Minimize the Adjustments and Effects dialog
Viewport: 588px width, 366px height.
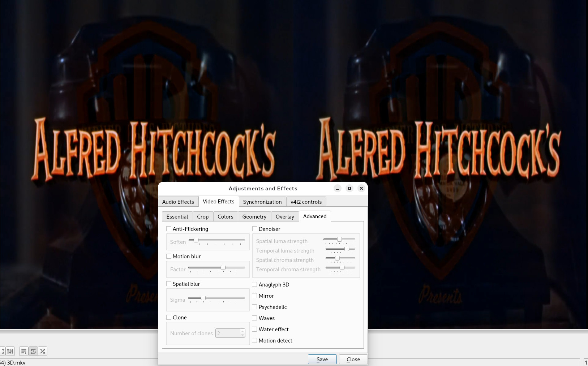coord(337,188)
